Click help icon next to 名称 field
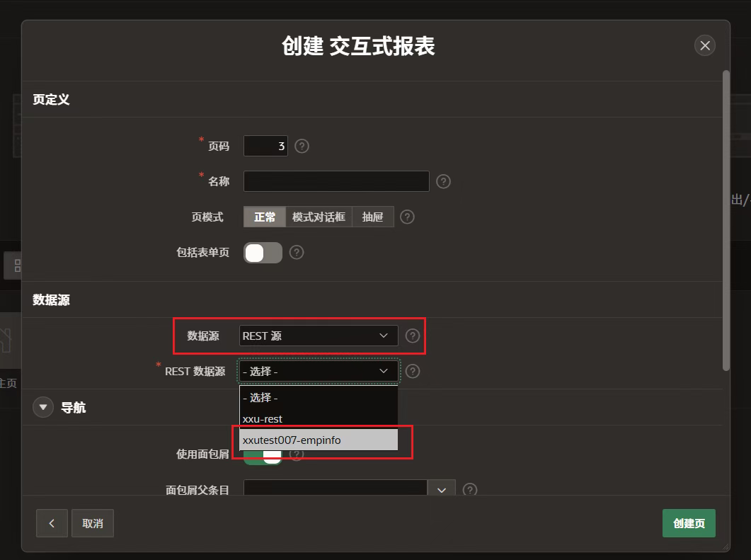 click(x=444, y=181)
